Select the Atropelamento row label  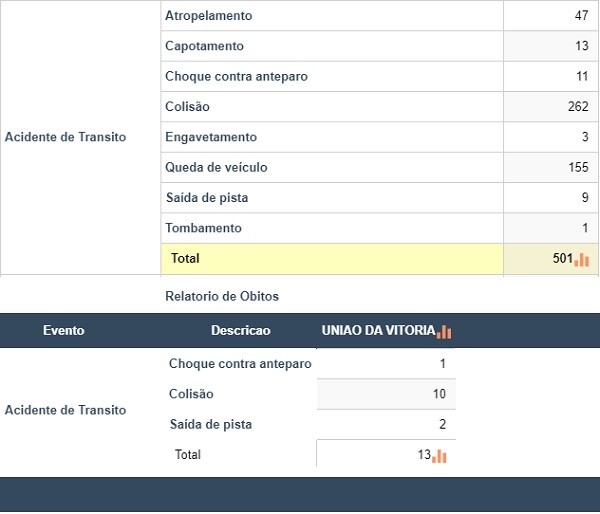click(209, 16)
